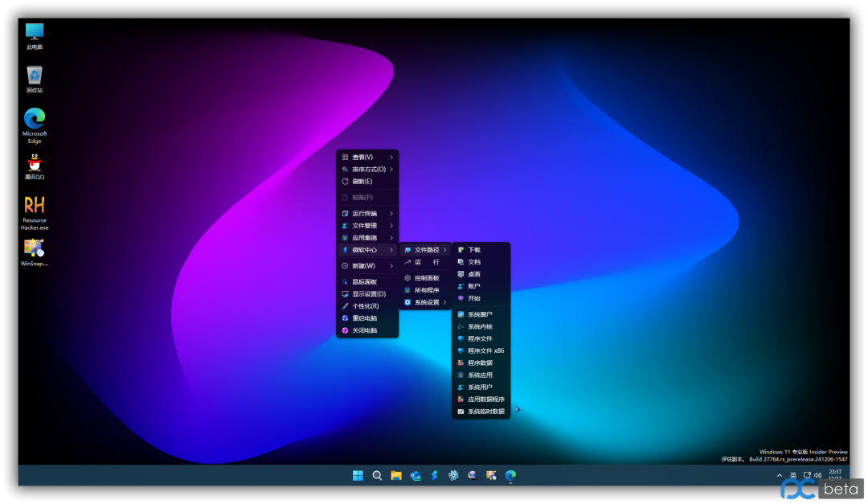Open File Explorer from the taskbar
The width and height of the screenshot is (868, 504).
click(x=396, y=476)
